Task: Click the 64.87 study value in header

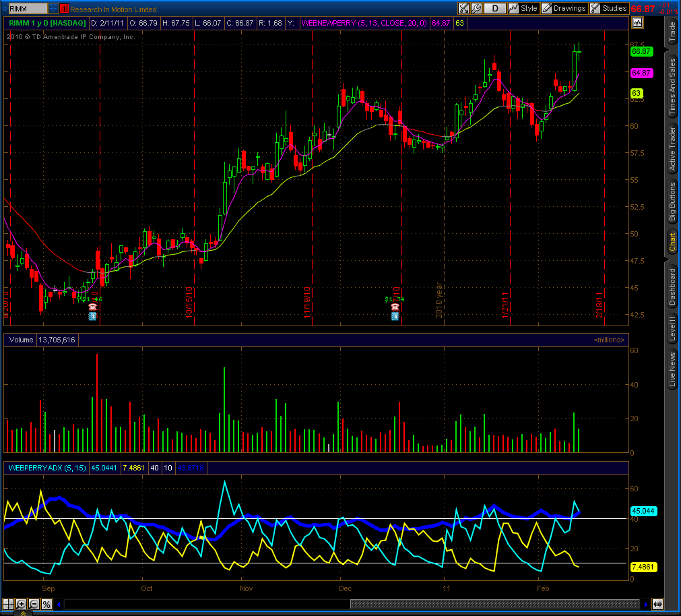Action: point(441,23)
